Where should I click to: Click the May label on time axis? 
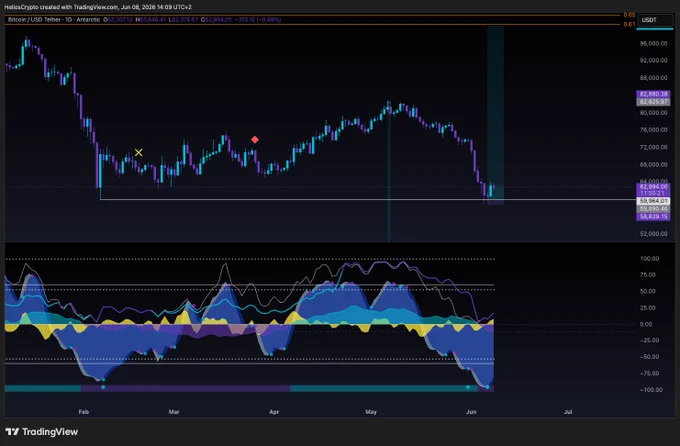[371, 412]
